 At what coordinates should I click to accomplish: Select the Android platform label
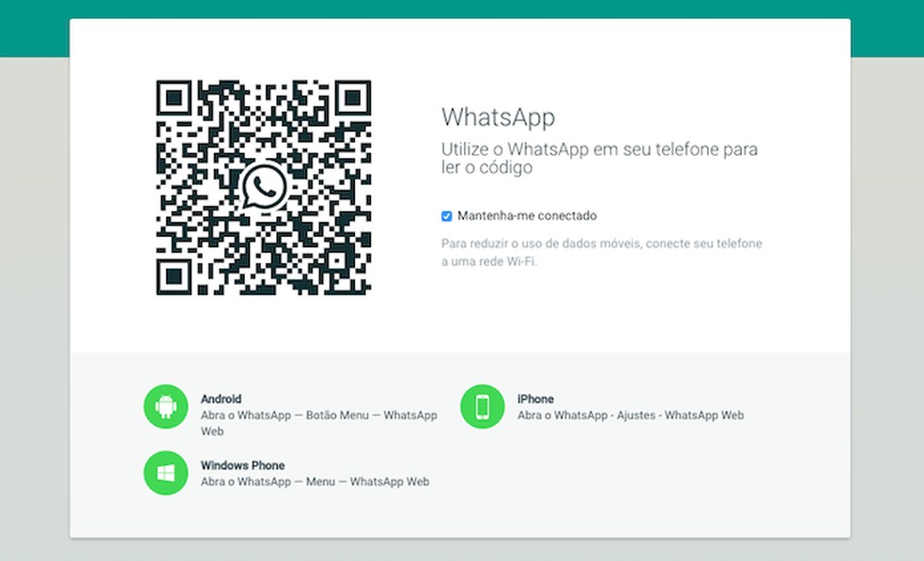point(221,398)
